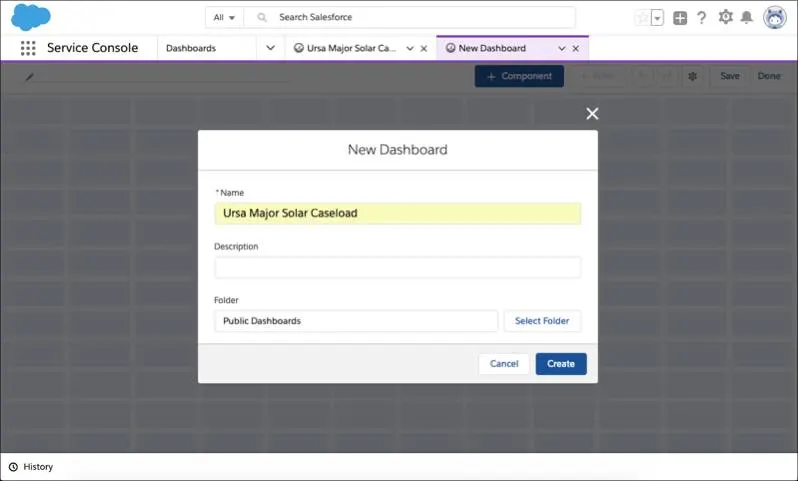Open the help question mark icon
798x481 pixels.
tap(702, 18)
